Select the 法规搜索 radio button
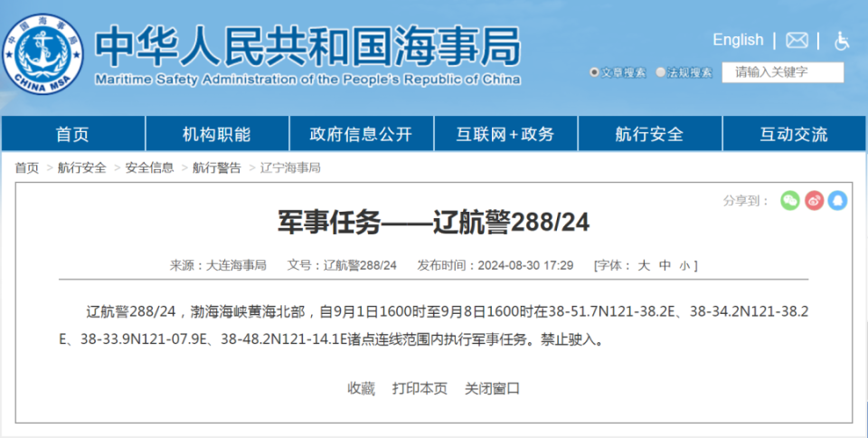The image size is (868, 438). coord(660,72)
